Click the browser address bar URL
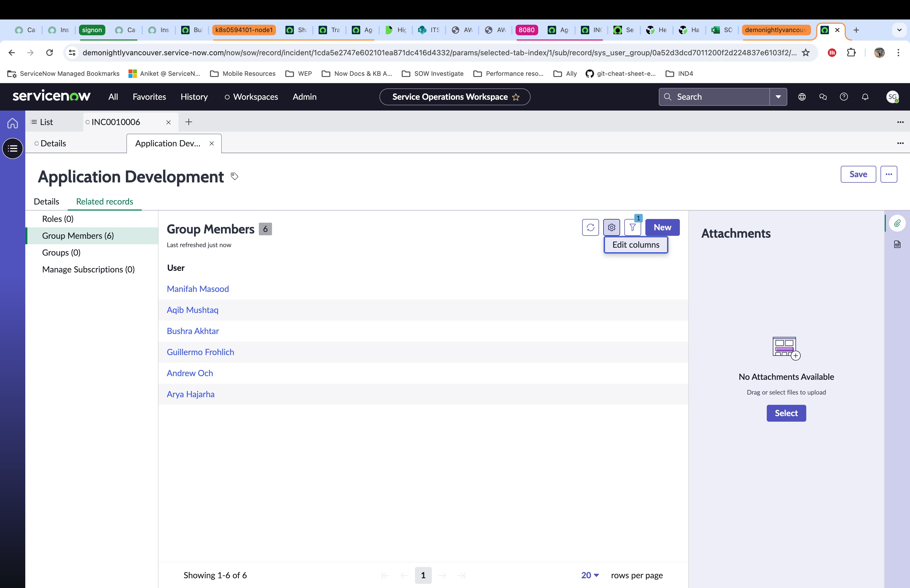 [439, 53]
